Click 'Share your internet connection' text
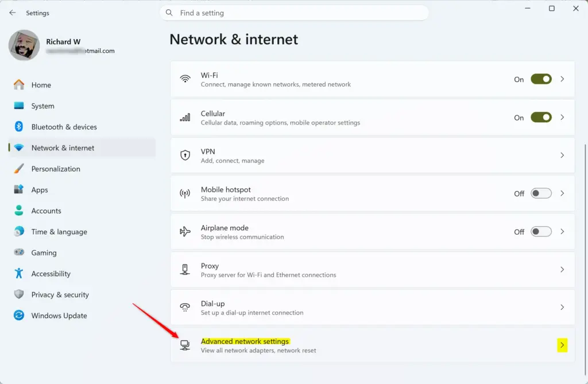588x384 pixels. 245,199
